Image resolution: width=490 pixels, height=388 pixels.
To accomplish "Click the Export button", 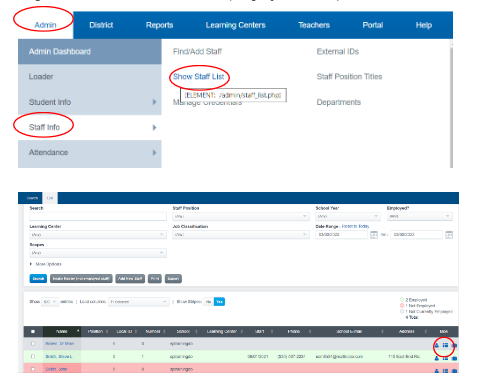I will pos(173,279).
